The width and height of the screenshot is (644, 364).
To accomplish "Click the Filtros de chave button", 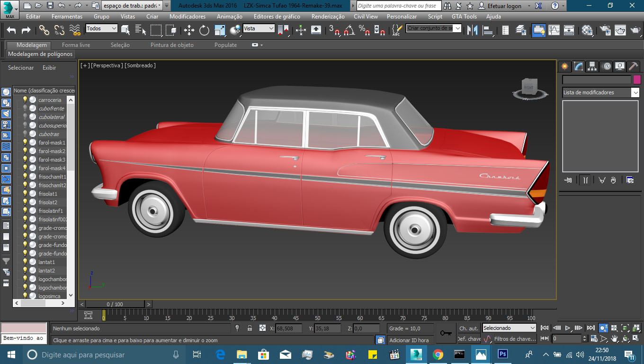I will coord(514,339).
